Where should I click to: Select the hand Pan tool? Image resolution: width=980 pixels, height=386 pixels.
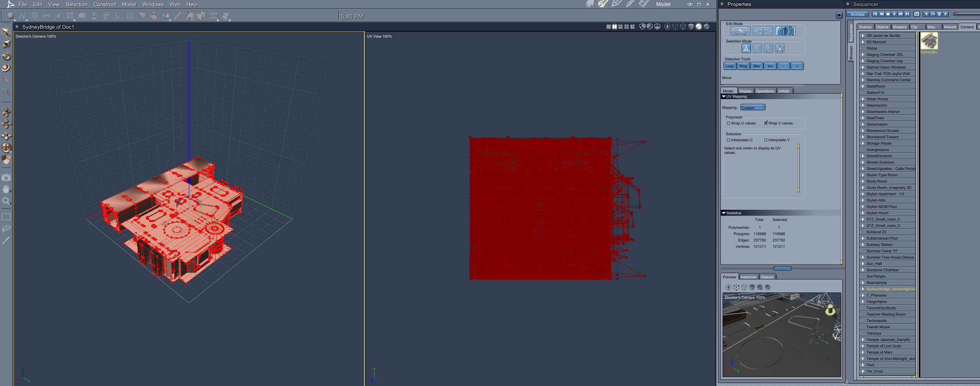[6, 189]
